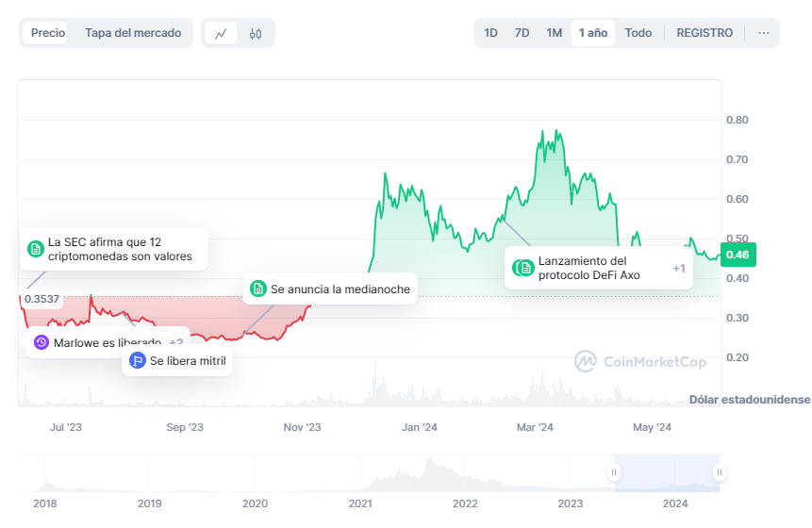Toggle the REGISTRO scale option

tap(704, 33)
